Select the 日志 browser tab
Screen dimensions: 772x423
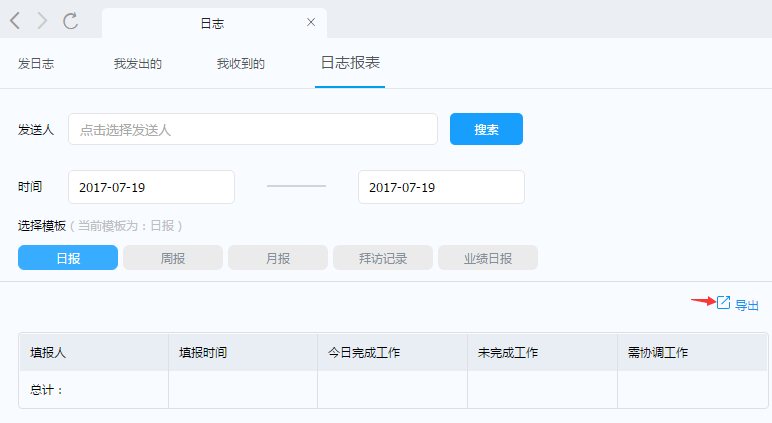(212, 23)
